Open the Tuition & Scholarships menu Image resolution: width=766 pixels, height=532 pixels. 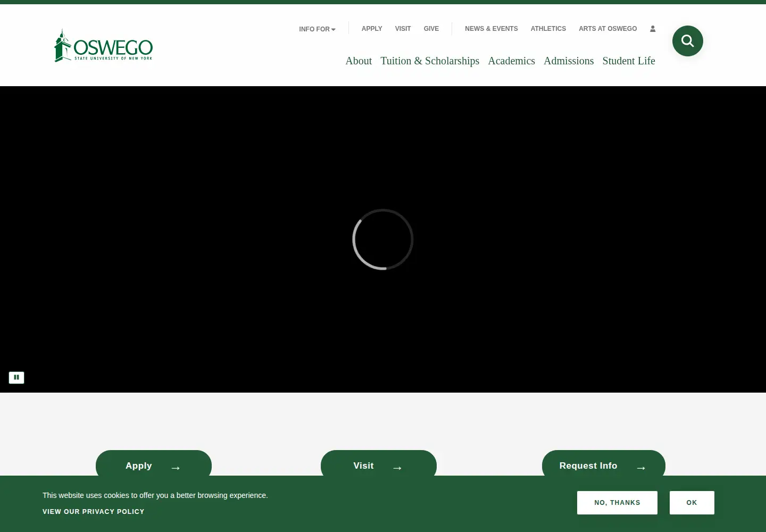(x=430, y=61)
